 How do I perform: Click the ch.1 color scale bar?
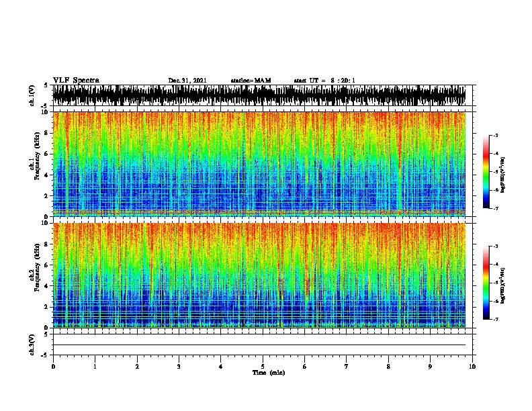[x=486, y=172]
